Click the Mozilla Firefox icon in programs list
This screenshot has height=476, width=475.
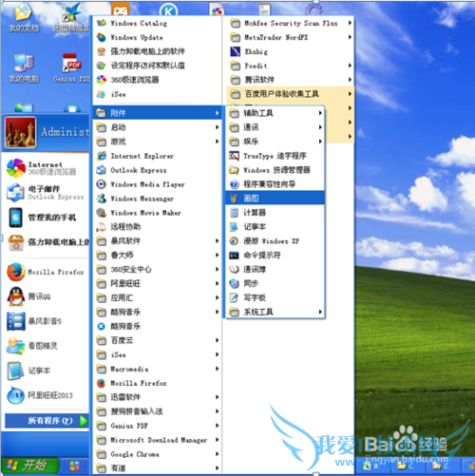102,383
